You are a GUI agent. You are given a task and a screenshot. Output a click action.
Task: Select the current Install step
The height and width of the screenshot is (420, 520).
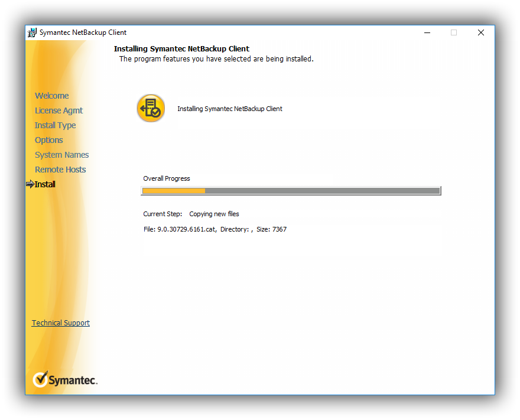tap(45, 184)
